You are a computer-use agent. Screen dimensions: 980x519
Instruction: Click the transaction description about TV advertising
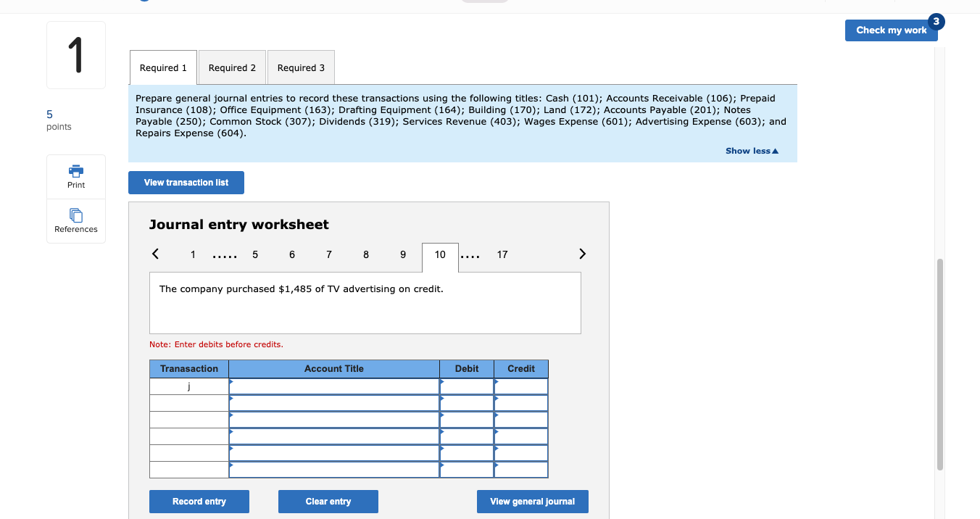(x=302, y=288)
